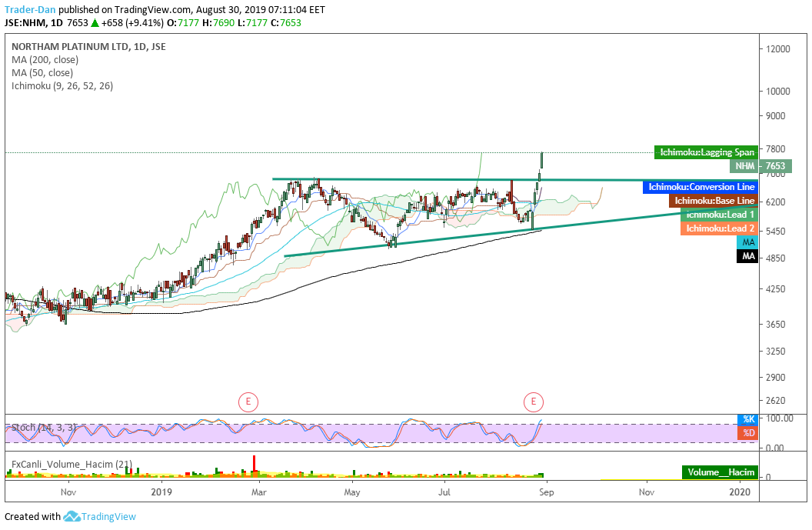Click the latest green candlestick
This screenshot has height=530, width=812.
coord(541,161)
